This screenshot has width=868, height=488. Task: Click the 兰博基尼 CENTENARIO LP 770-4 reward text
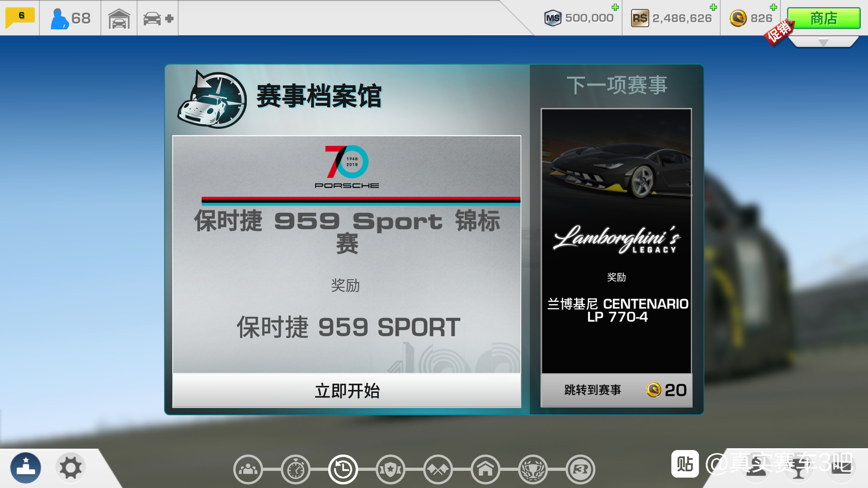click(618, 310)
